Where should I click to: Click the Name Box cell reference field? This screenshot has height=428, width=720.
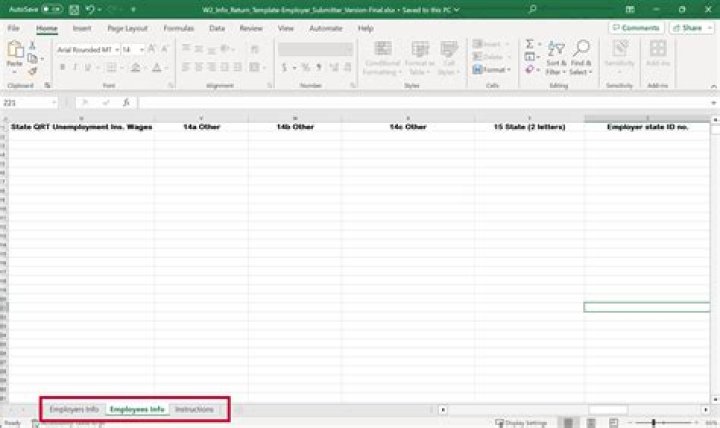click(28, 103)
